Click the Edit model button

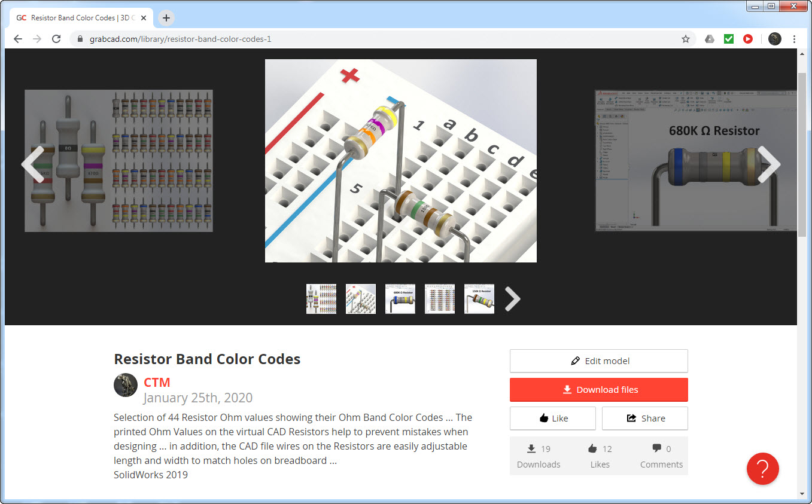point(599,361)
